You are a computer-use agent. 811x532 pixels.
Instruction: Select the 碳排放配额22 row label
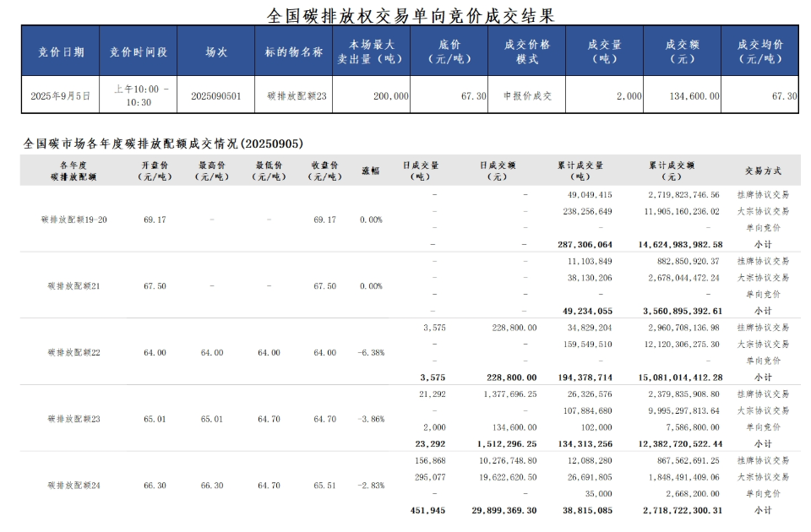point(74,352)
